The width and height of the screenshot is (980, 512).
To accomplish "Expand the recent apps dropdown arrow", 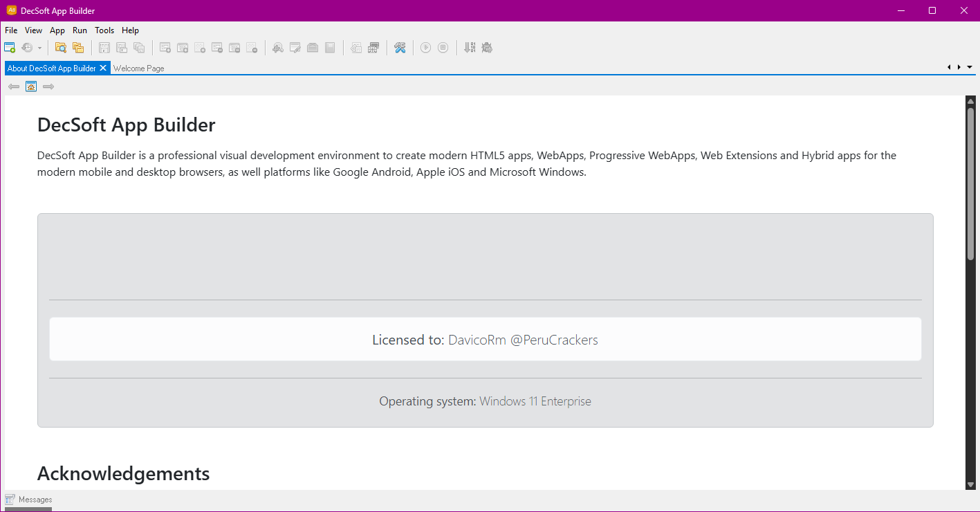I will click(x=39, y=48).
